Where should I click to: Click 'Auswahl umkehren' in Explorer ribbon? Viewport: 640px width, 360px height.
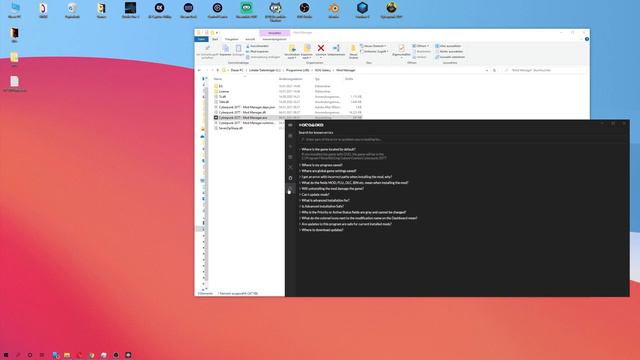(x=450, y=57)
